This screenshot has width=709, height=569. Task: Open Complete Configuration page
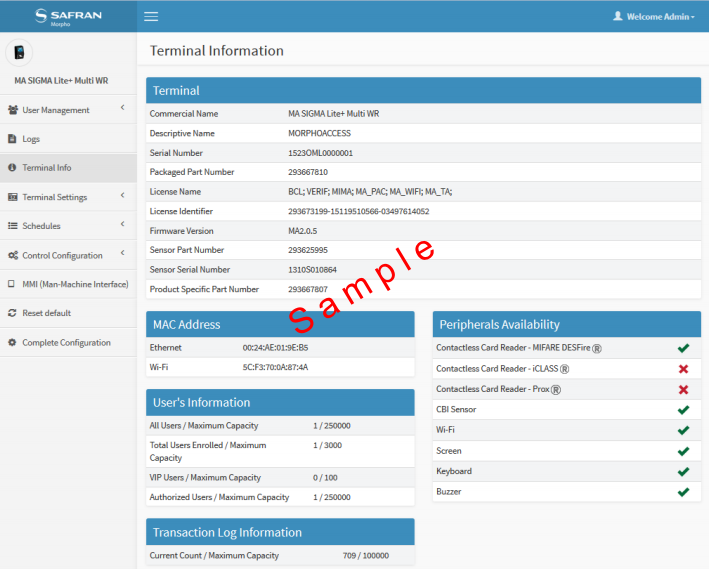coord(68,342)
